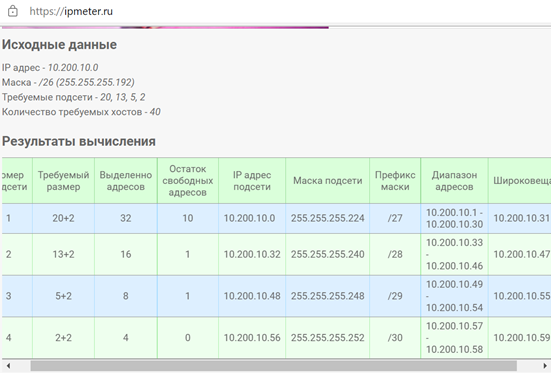Screen dimensions: 551x373
Task: Click prefix cell /28
Action: click(395, 254)
